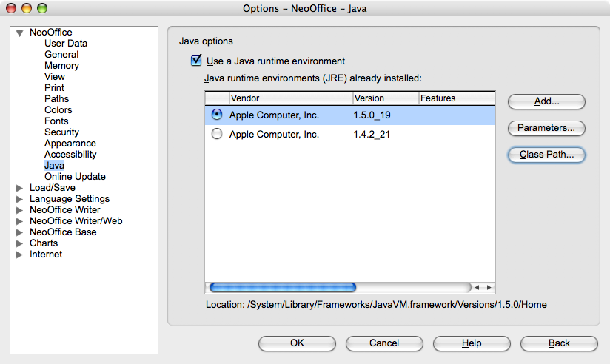Viewport: 610px width, 364px height.
Task: Click the right scroll arrow of JRE list
Action: click(489, 288)
